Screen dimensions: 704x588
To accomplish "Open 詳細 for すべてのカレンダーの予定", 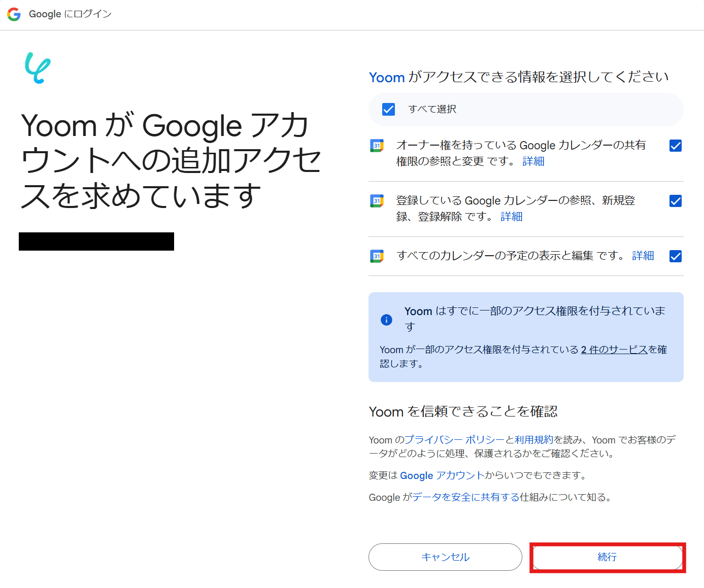I will point(643,256).
